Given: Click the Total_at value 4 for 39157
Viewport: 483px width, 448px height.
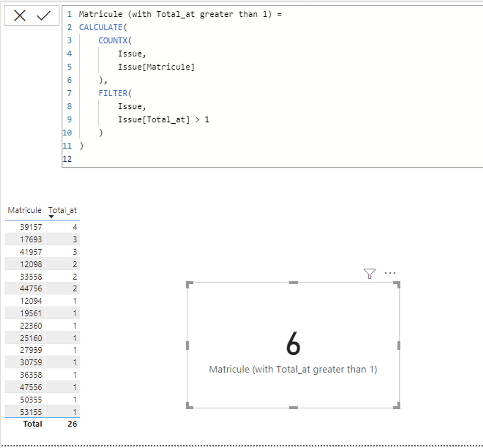Looking at the screenshot, I should (75, 227).
